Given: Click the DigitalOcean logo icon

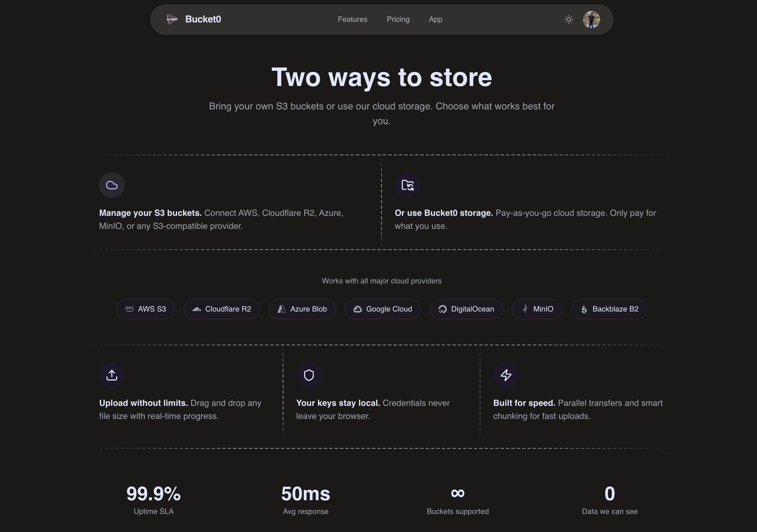Looking at the screenshot, I should tap(442, 309).
